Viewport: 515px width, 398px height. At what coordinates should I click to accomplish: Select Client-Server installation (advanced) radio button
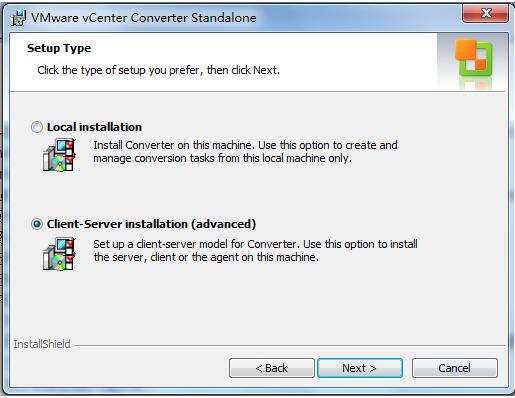[x=37, y=224]
